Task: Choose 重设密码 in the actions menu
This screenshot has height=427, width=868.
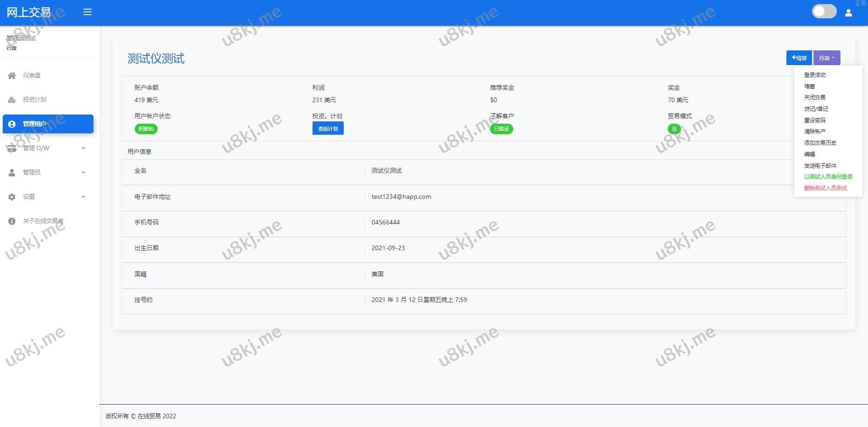Action: pyautogui.click(x=815, y=120)
